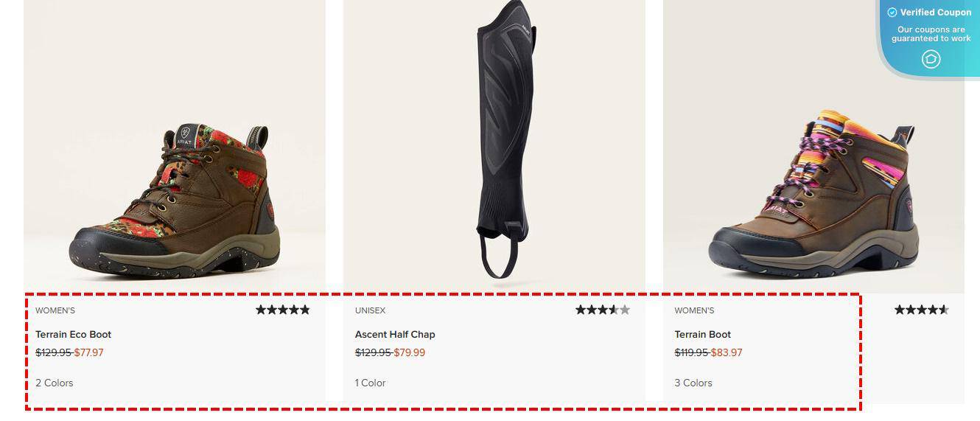Click the $79.99 sale price
The image size is (980, 421).
pos(410,352)
